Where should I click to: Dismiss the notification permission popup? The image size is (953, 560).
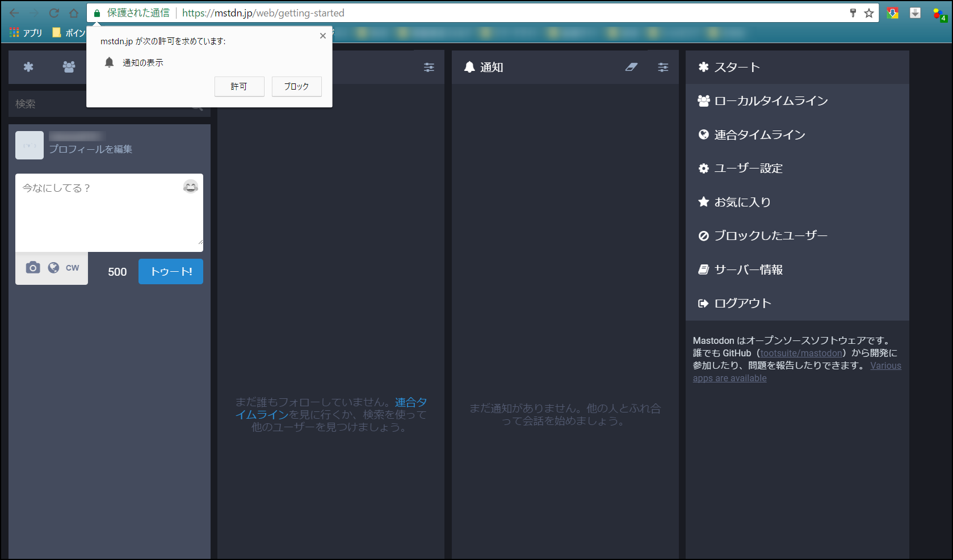(x=323, y=36)
